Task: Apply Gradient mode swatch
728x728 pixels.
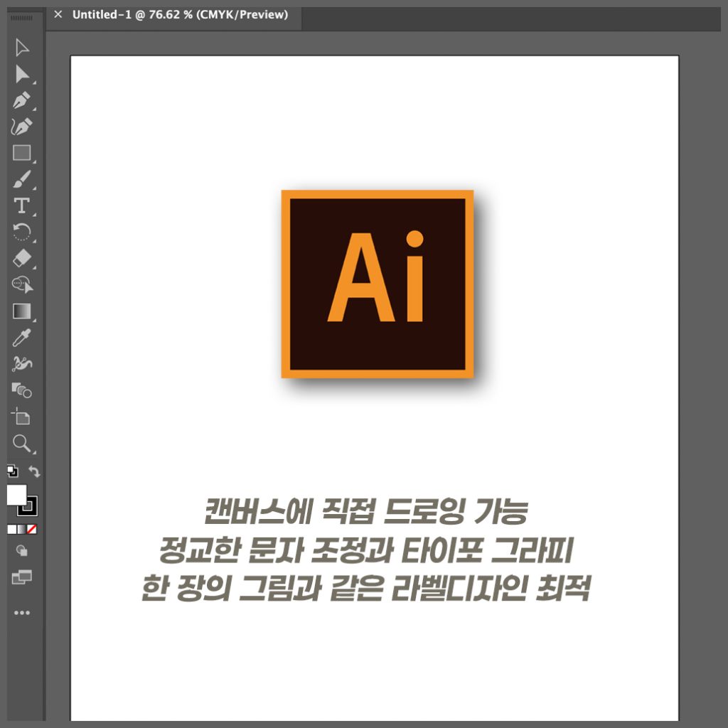Action: [x=22, y=529]
